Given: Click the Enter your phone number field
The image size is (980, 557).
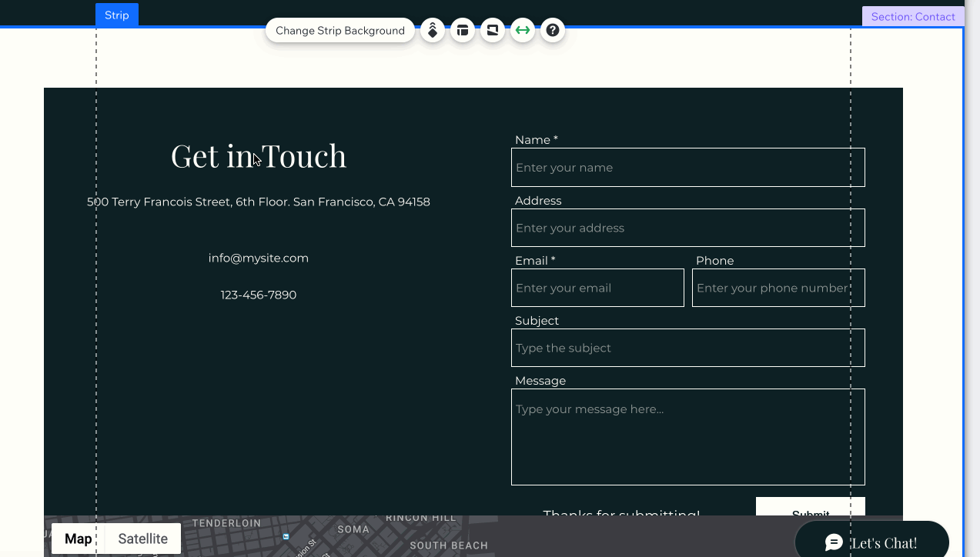Looking at the screenshot, I should 778,288.
